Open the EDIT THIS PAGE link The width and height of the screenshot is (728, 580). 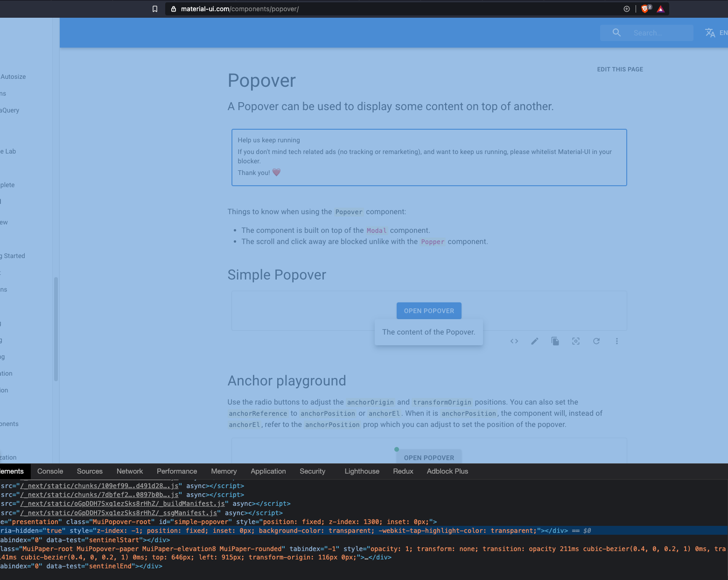[620, 69]
